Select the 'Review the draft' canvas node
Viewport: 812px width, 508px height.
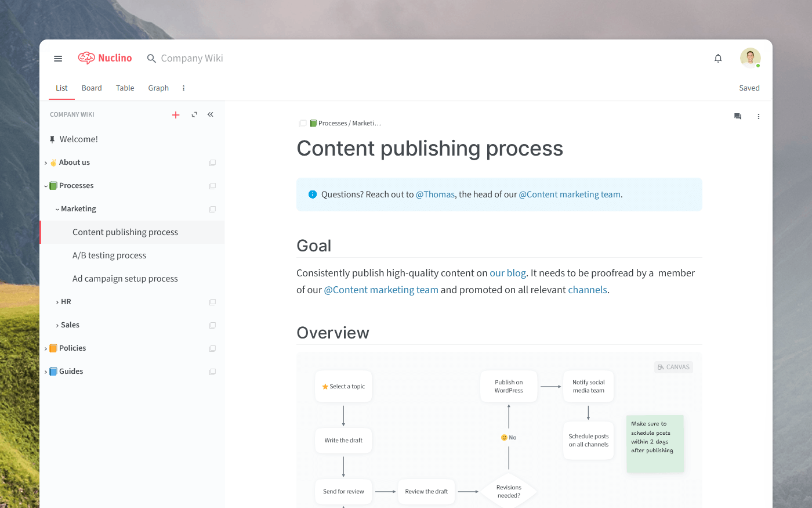coord(426,491)
